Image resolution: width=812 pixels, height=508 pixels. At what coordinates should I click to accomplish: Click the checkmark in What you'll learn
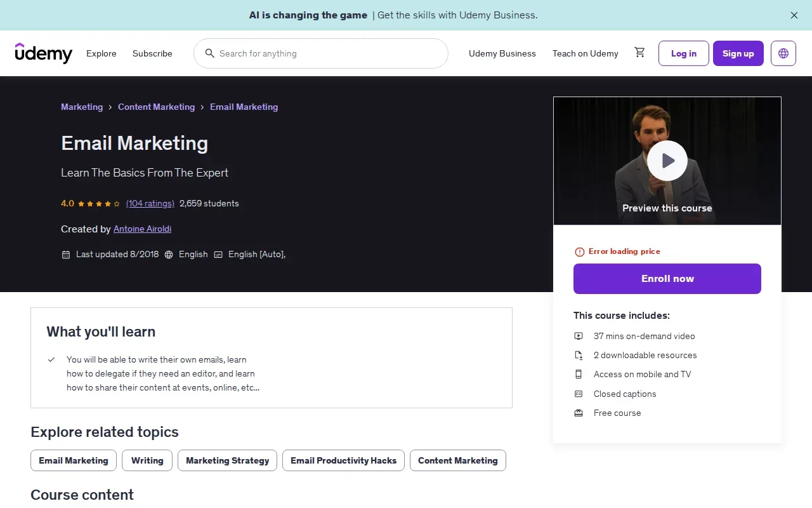(x=51, y=359)
